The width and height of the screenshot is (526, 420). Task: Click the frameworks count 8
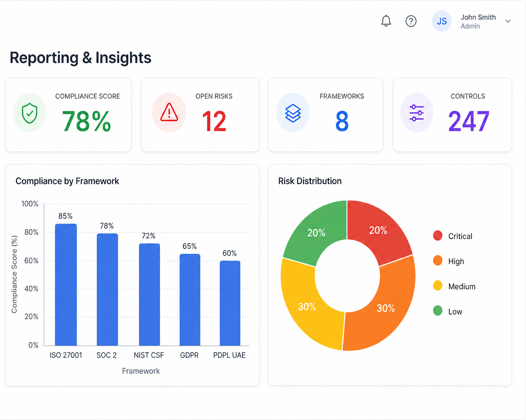pos(342,121)
